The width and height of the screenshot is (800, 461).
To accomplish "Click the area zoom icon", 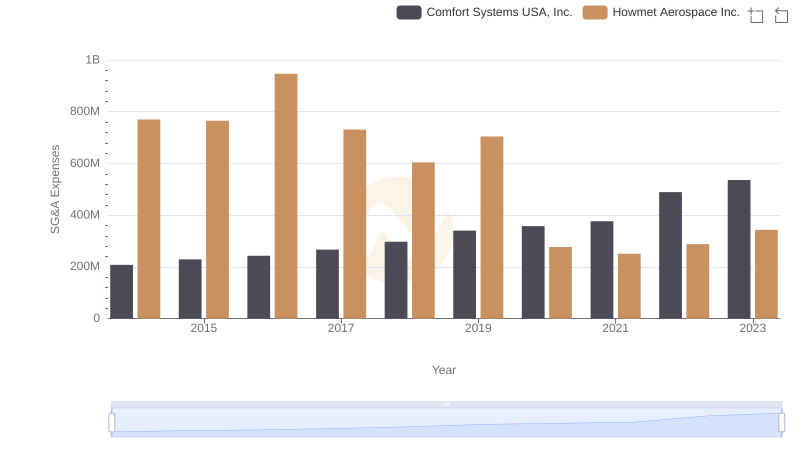I will click(756, 15).
